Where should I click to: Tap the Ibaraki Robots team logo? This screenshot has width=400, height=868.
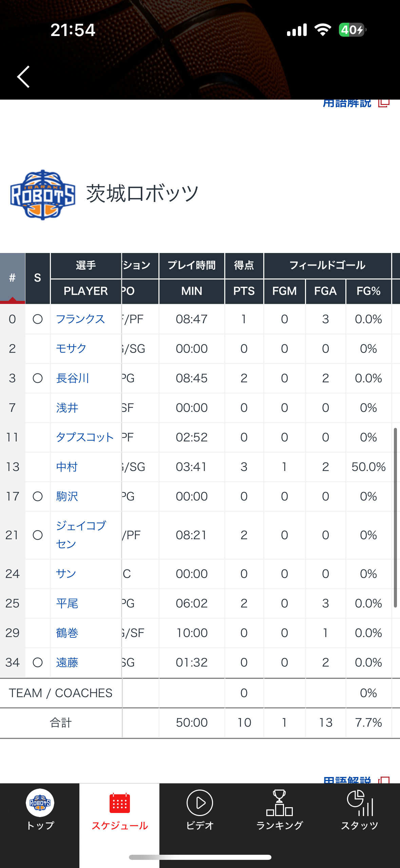[42, 195]
